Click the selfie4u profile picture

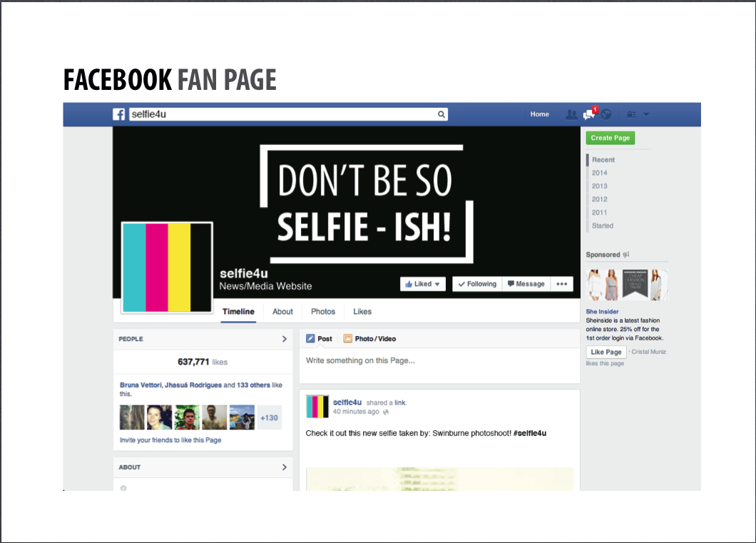pyautogui.click(x=167, y=267)
